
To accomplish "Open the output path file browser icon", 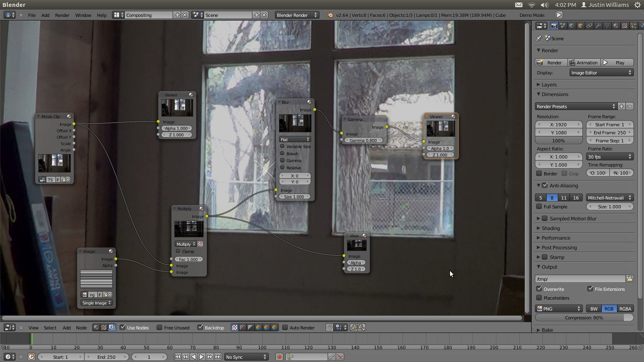I will pos(630,279).
